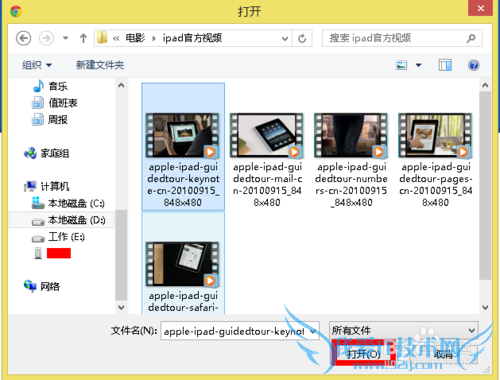The image size is (500, 380).
Task: Open the recent locations dropdown arrow
Action: (x=66, y=38)
